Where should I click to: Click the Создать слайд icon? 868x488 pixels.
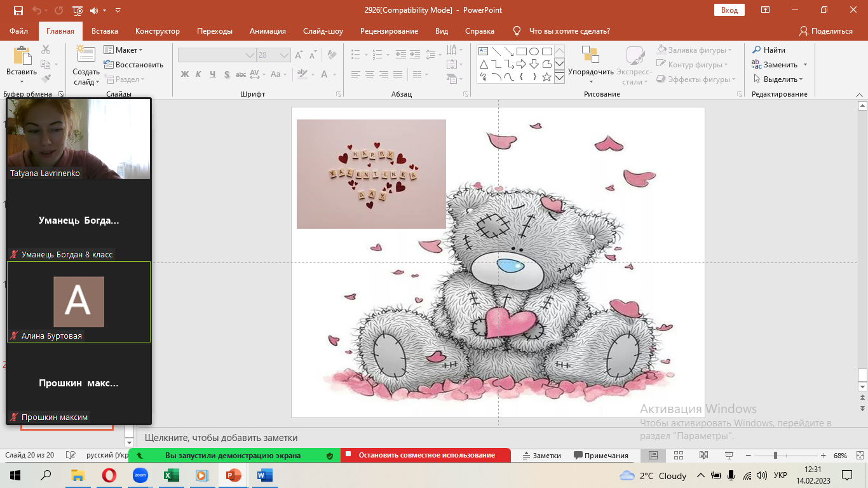86,54
